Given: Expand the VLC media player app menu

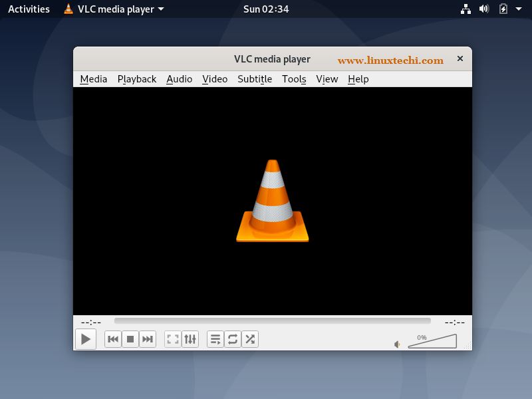Looking at the screenshot, I should (x=114, y=9).
